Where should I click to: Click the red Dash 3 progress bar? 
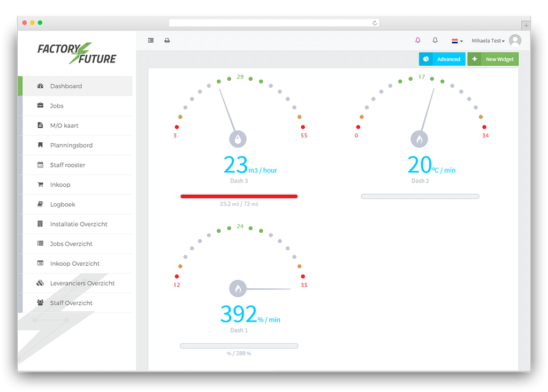239,196
